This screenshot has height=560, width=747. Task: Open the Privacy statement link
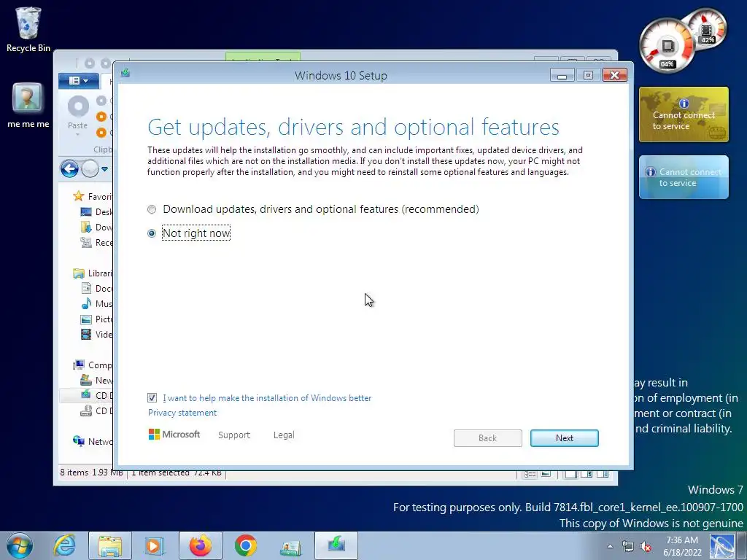(182, 413)
